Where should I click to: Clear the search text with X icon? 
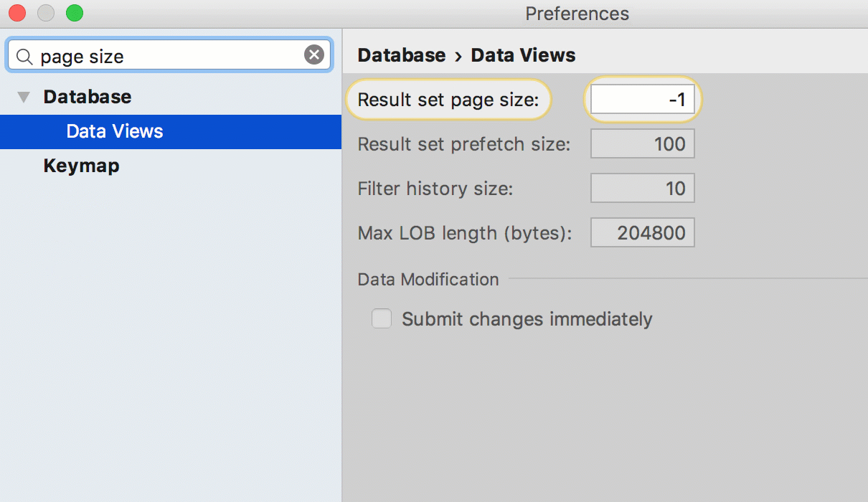[x=314, y=55]
